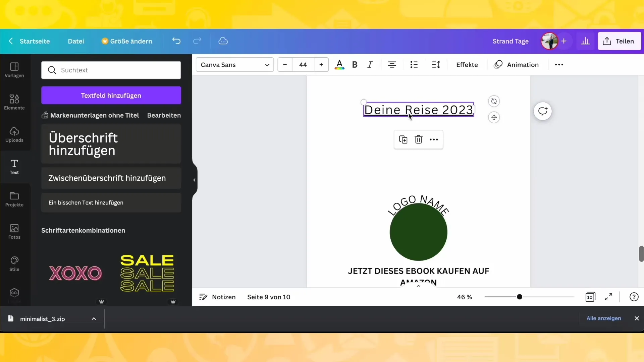
Task: Toggle italic formatting
Action: point(370,65)
